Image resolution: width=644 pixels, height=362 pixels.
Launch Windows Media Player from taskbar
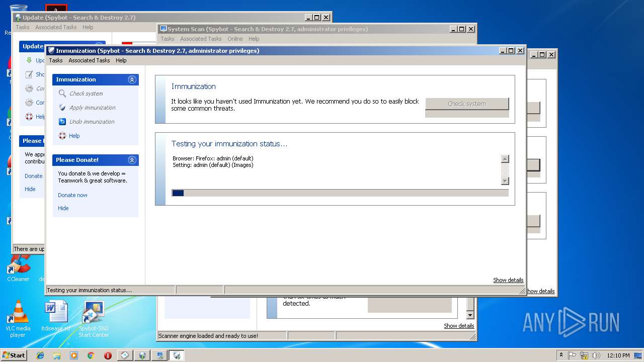click(74, 355)
